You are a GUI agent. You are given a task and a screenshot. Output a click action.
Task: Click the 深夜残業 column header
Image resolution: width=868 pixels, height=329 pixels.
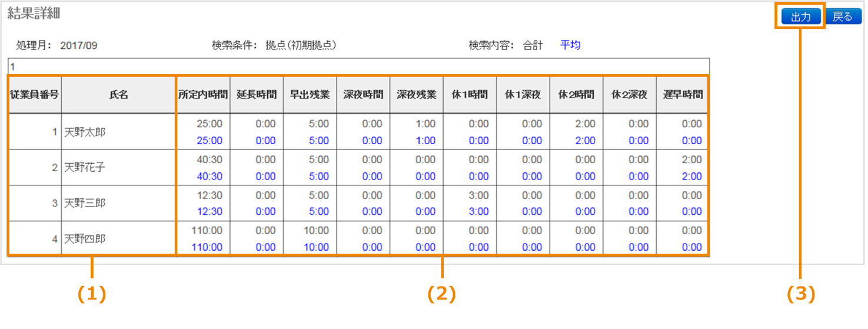pos(416,94)
